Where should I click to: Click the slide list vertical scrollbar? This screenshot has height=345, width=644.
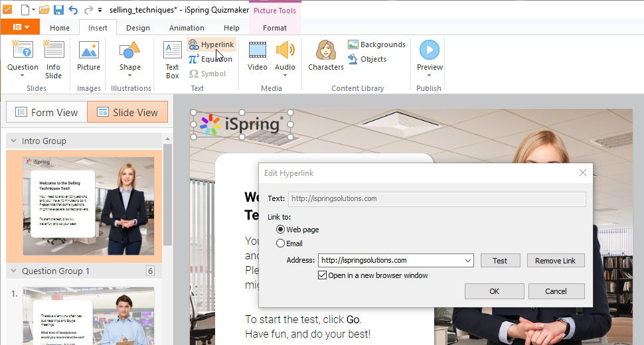point(167,195)
